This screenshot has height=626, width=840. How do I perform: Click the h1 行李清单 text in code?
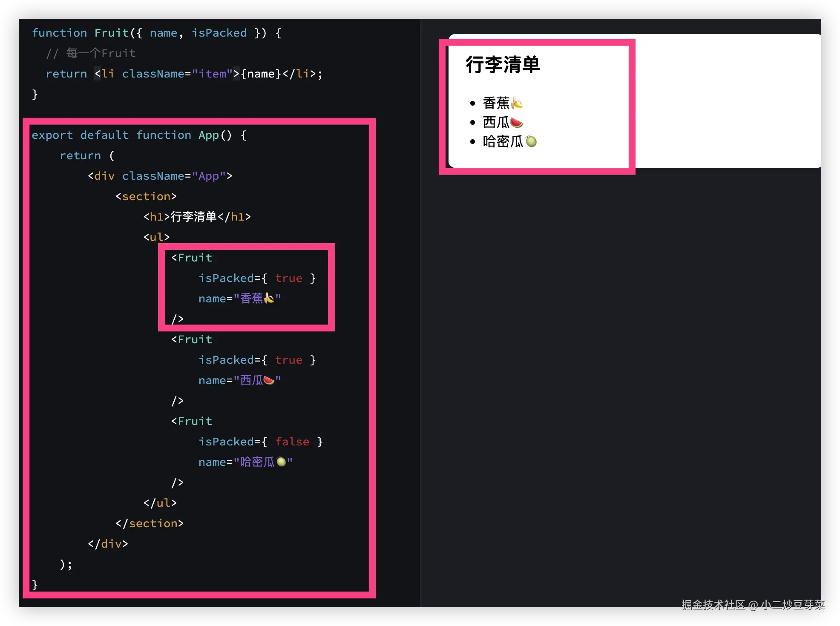coord(194,217)
